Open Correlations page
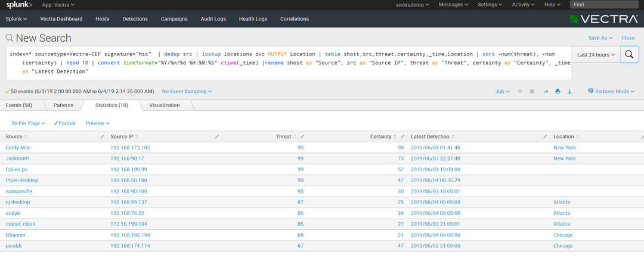The image size is (644, 256). click(x=295, y=19)
